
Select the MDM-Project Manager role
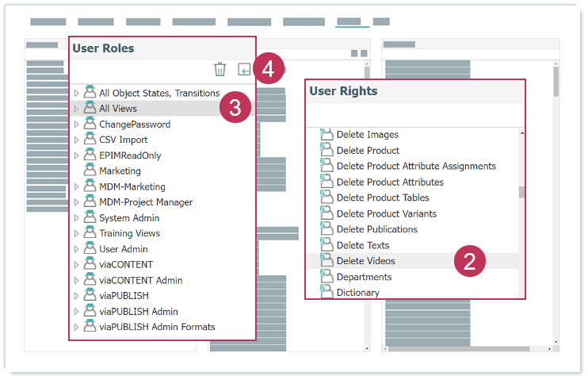click(145, 202)
